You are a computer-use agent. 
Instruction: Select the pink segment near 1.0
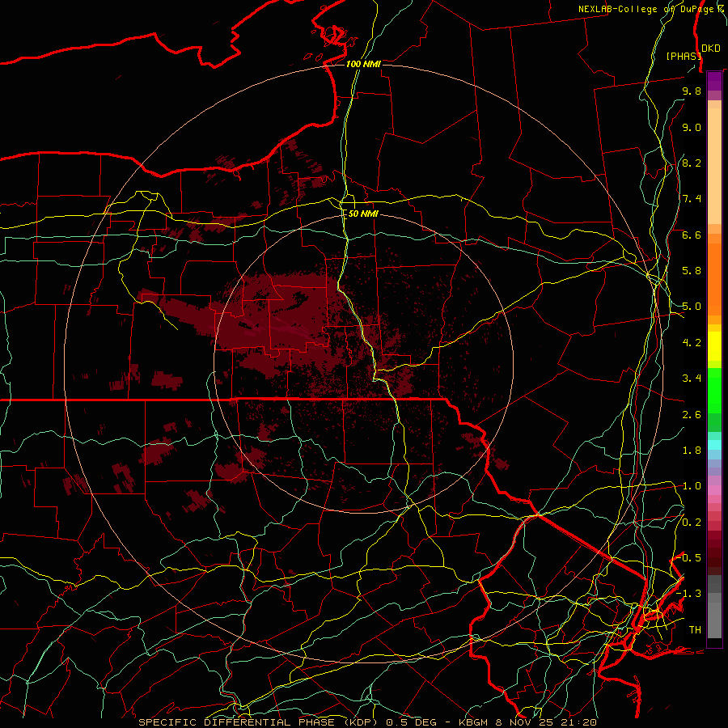click(x=714, y=490)
